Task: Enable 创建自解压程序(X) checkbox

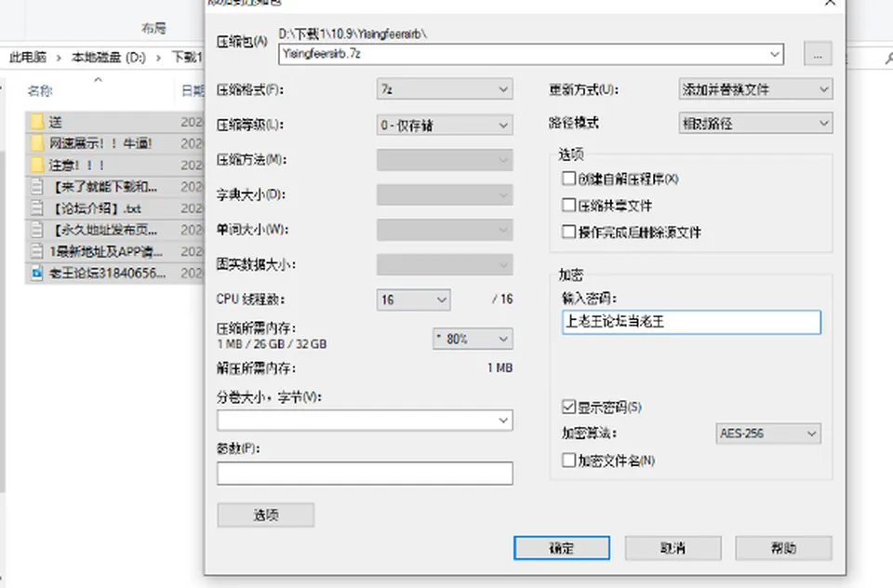Action: coord(568,179)
